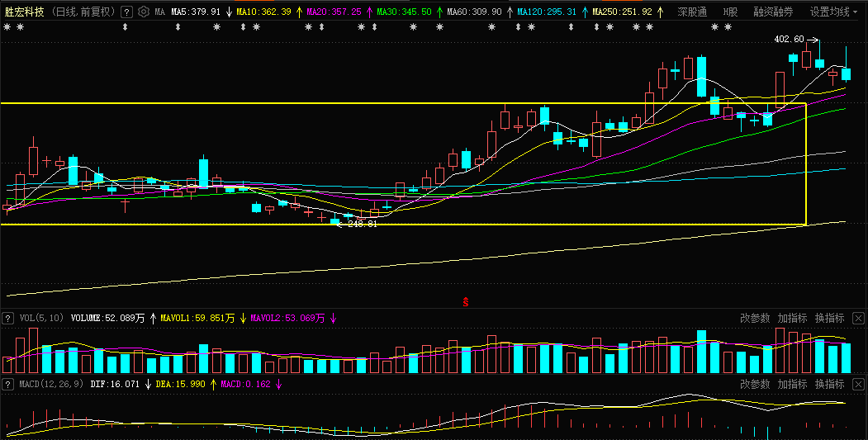Select the VOLUME:52.089万 reading
Screen dimensions: 868x440
[107, 319]
